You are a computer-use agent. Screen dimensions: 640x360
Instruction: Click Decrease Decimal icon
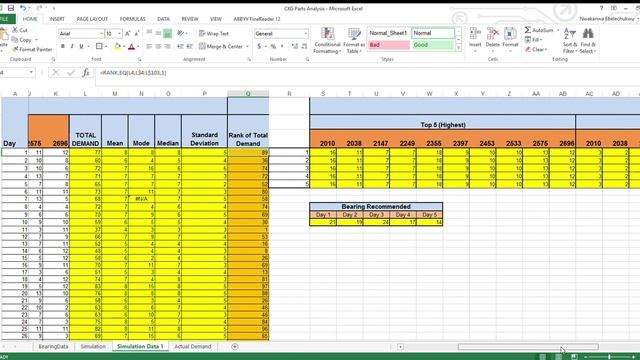304,47
